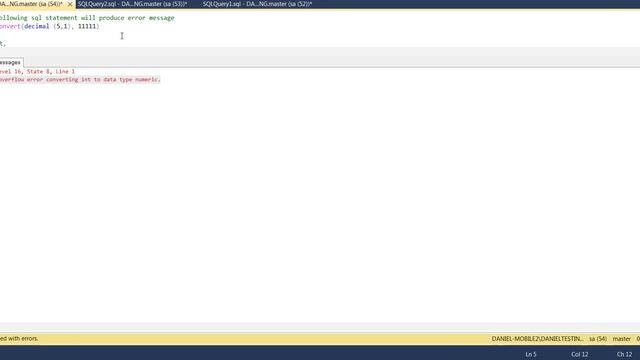Click the Col 12 column indicator
The height and width of the screenshot is (360, 640).
579,354
